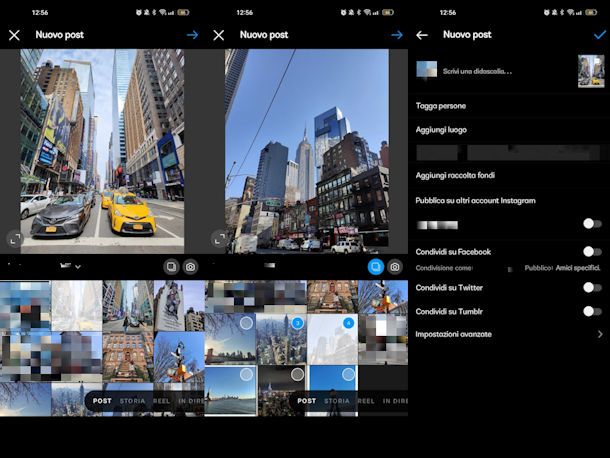Tap Pubblica su altri account Instagram
The height and width of the screenshot is (458, 610).
click(x=475, y=201)
